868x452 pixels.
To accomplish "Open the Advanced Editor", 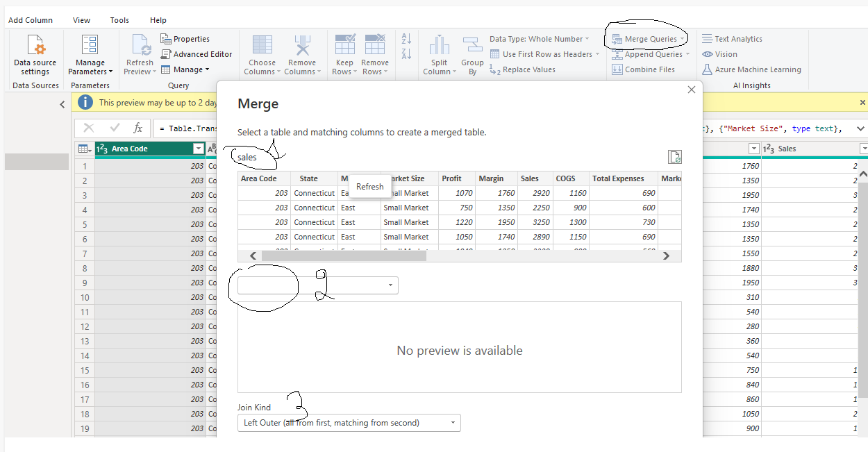I will tap(197, 54).
